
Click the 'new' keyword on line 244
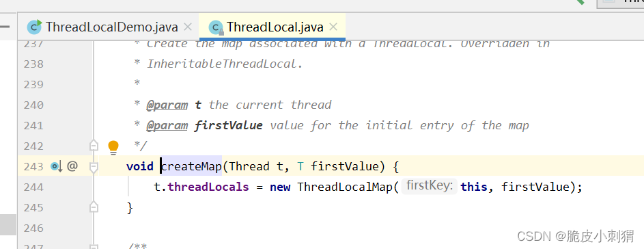tap(280, 187)
